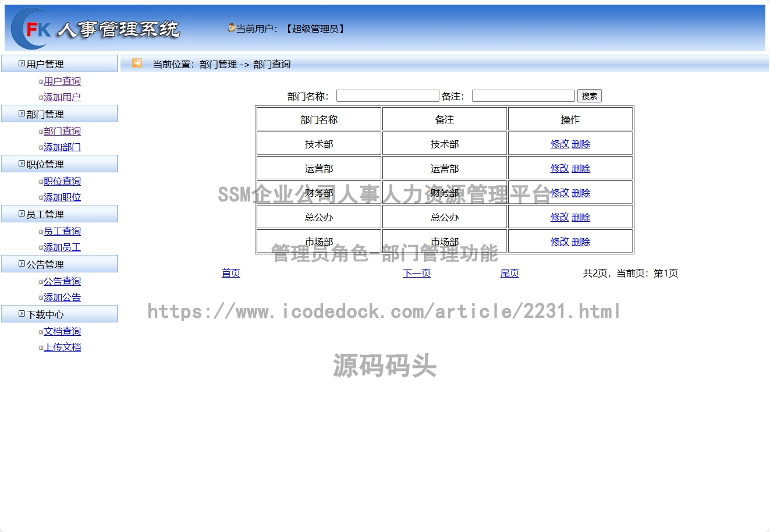This screenshot has height=532, width=770.
Task: Open the 上传文档 page
Action: click(x=62, y=347)
